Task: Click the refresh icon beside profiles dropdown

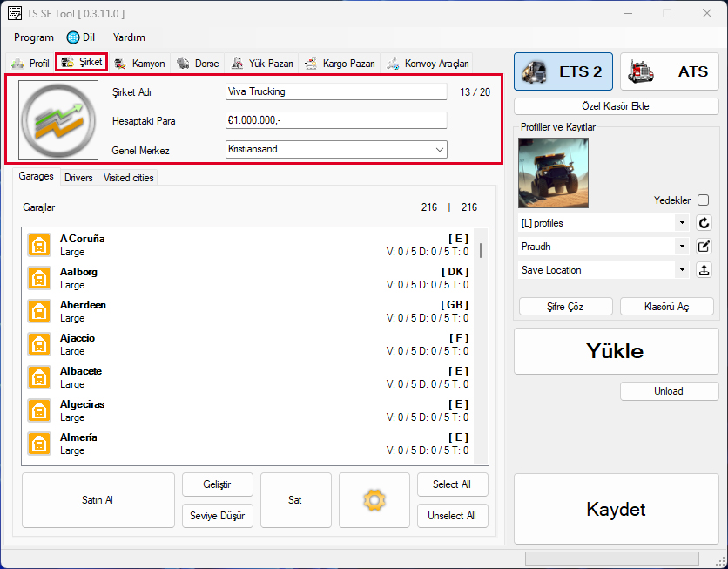Action: tap(704, 223)
